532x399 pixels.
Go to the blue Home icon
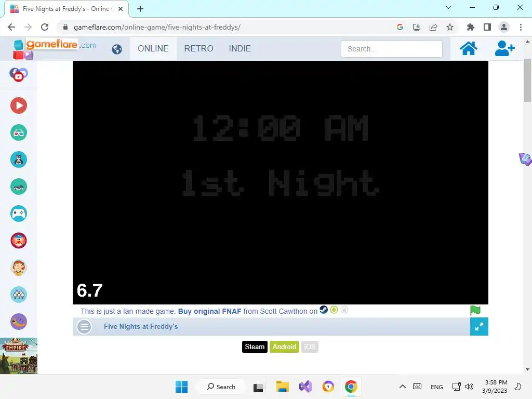tap(468, 48)
